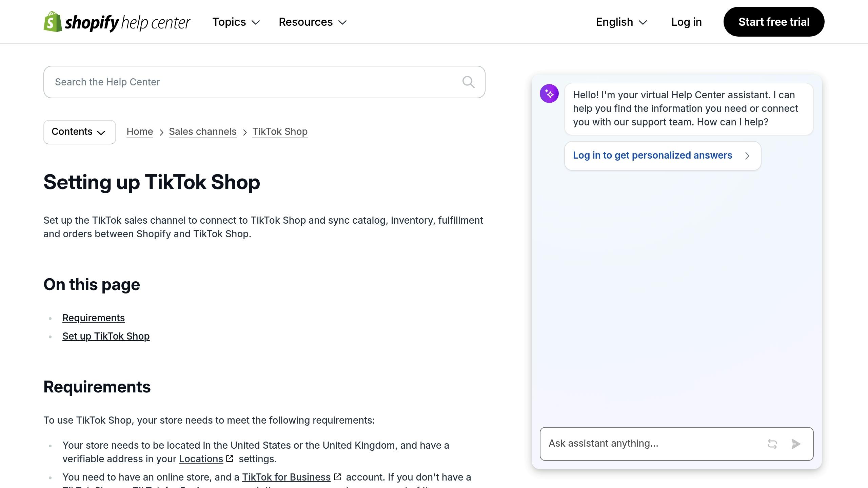This screenshot has width=868, height=488.
Task: Click the reset conversation icon in chat box
Action: (x=772, y=444)
